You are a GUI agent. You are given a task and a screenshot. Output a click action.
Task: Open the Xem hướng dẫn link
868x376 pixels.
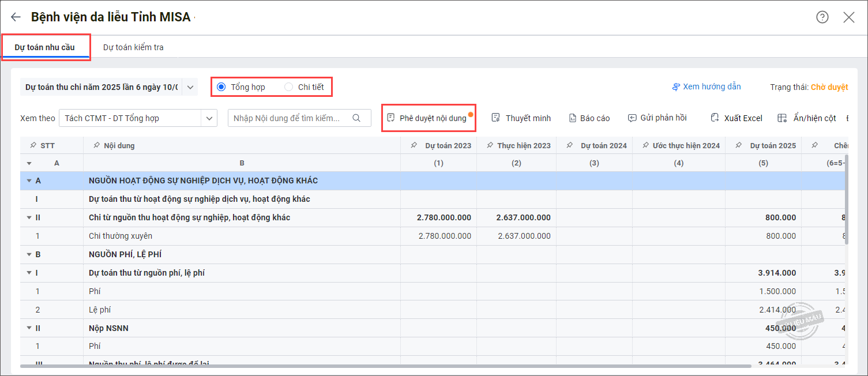coord(706,87)
